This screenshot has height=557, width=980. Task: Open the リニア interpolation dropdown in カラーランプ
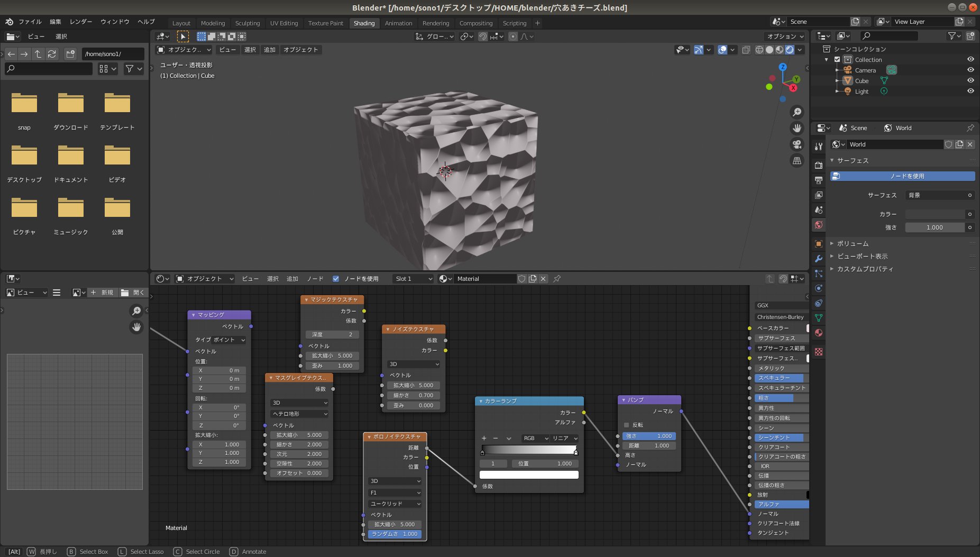564,438
